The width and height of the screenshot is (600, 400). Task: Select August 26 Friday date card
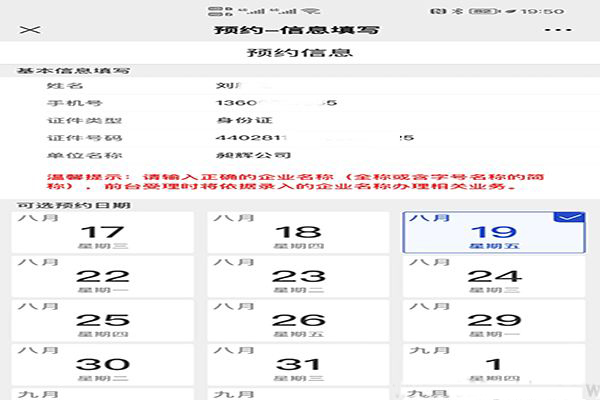(x=298, y=321)
